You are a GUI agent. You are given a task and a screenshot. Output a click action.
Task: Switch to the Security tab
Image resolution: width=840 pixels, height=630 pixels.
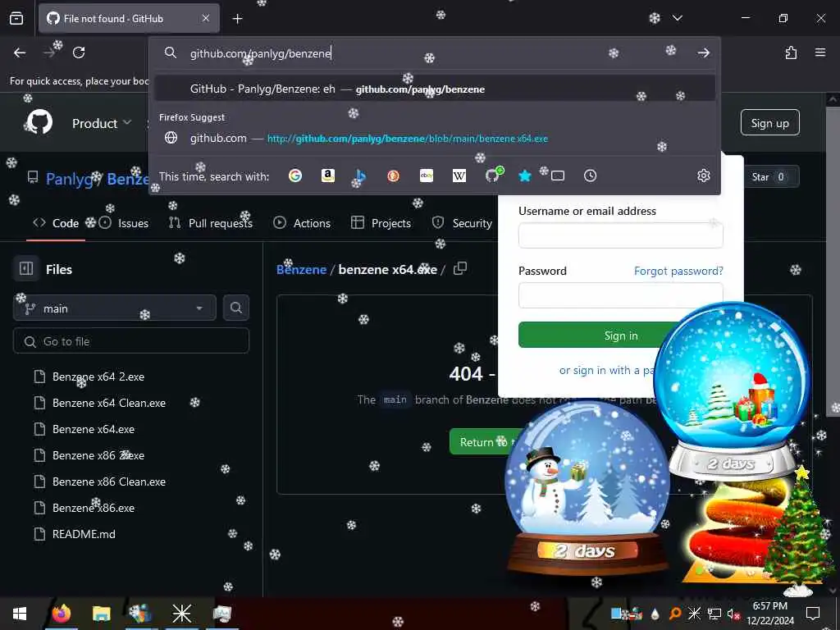pos(462,223)
